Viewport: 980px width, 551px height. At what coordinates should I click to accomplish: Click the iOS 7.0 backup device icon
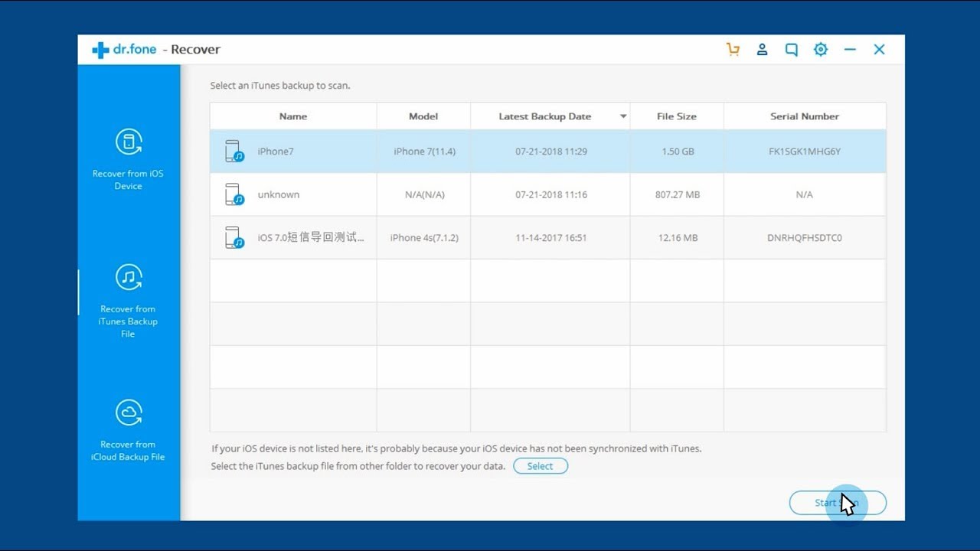coord(234,237)
